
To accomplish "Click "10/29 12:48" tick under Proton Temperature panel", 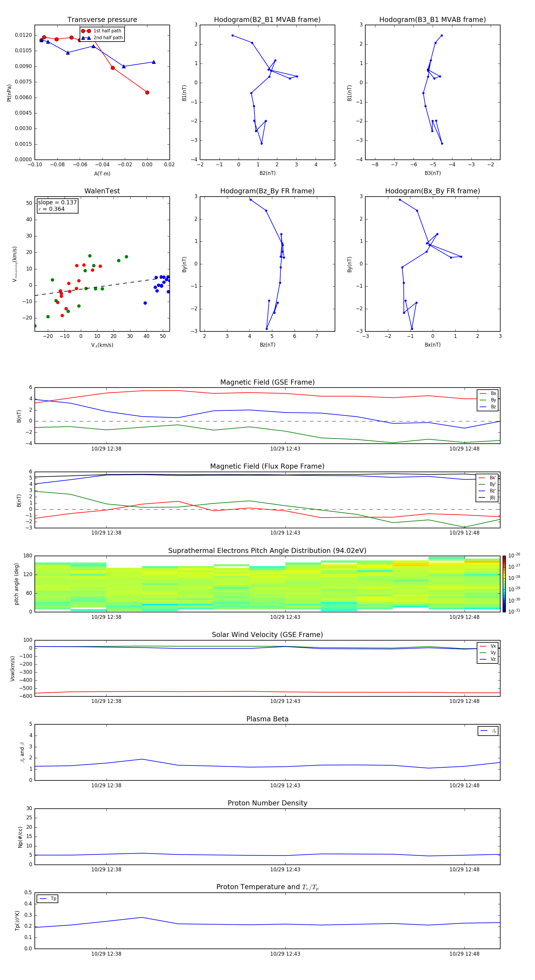I will (464, 954).
